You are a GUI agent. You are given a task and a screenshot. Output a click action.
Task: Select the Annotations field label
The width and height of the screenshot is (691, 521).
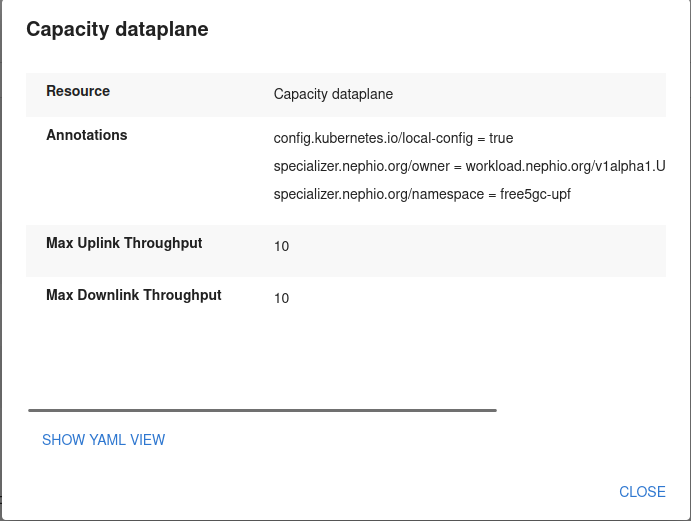(87, 135)
